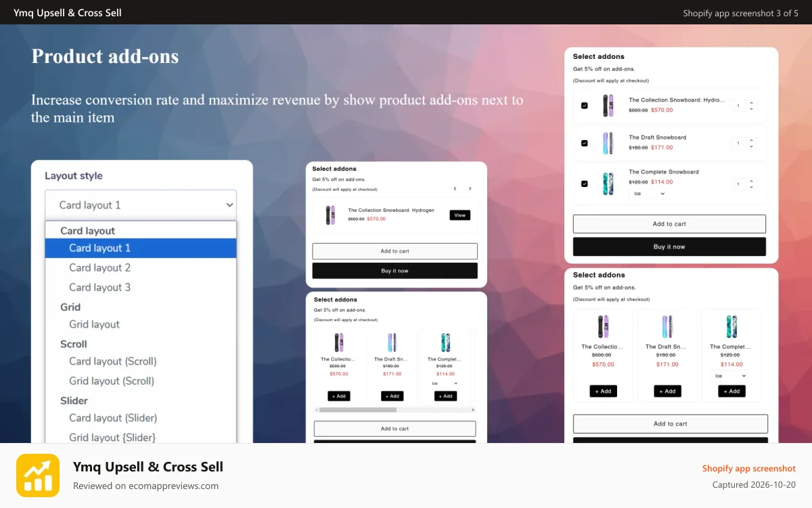
Task: Click Add to cart in the scrollbar grid panel
Action: (x=394, y=429)
